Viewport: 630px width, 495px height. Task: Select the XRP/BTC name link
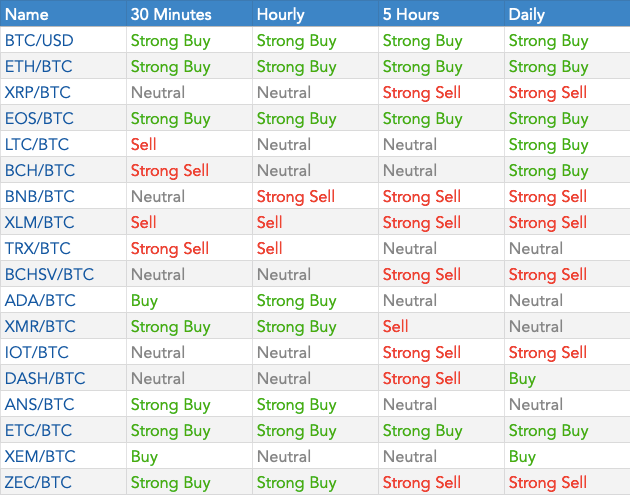point(37,92)
